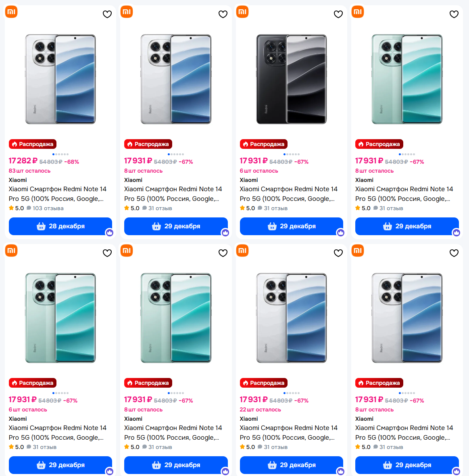Toggle heart on the black Redmi phone card
The width and height of the screenshot is (469, 476).
[x=338, y=14]
